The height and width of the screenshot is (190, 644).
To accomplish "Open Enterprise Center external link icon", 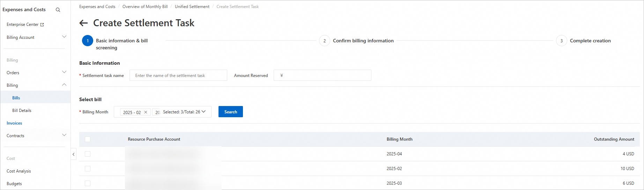I will pyautogui.click(x=42, y=24).
